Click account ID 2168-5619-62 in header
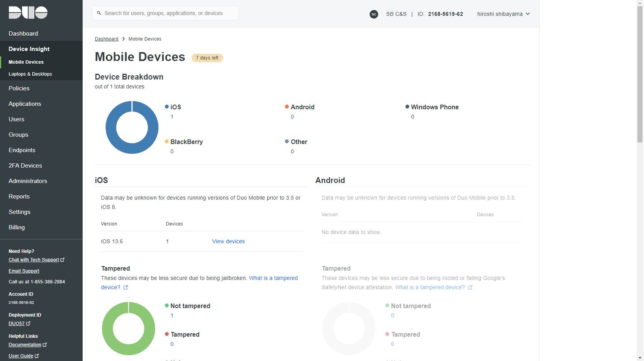The image size is (644, 361). point(446,14)
